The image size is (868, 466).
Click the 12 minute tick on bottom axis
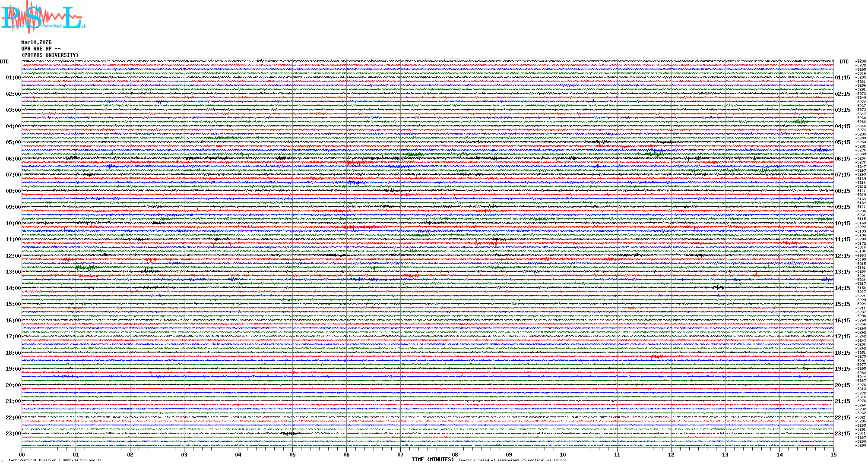(671, 454)
